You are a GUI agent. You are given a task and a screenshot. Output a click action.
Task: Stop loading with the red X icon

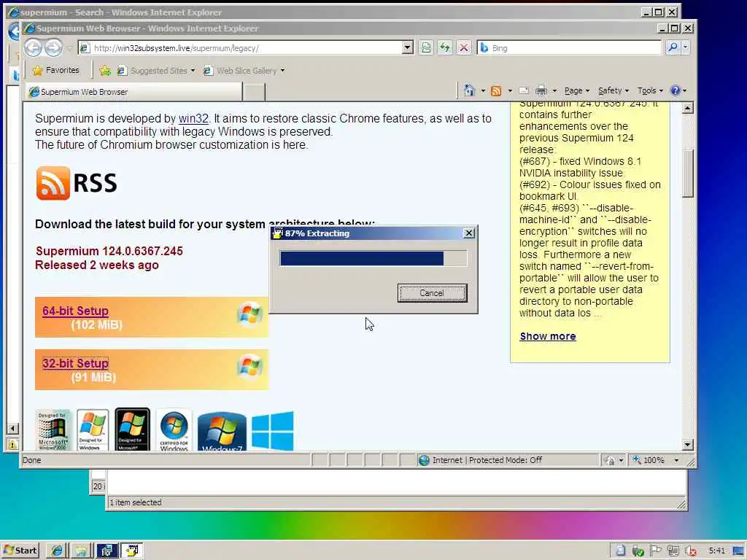point(463,47)
